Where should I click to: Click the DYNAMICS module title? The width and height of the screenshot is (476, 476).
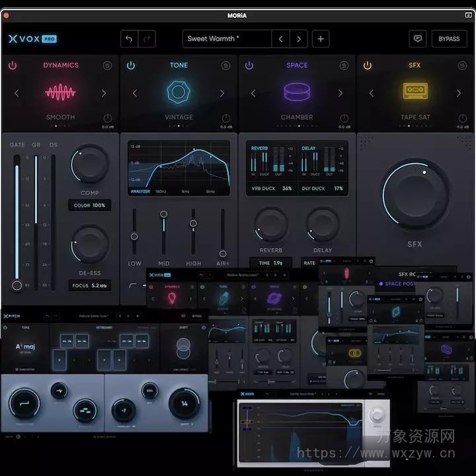61,65
